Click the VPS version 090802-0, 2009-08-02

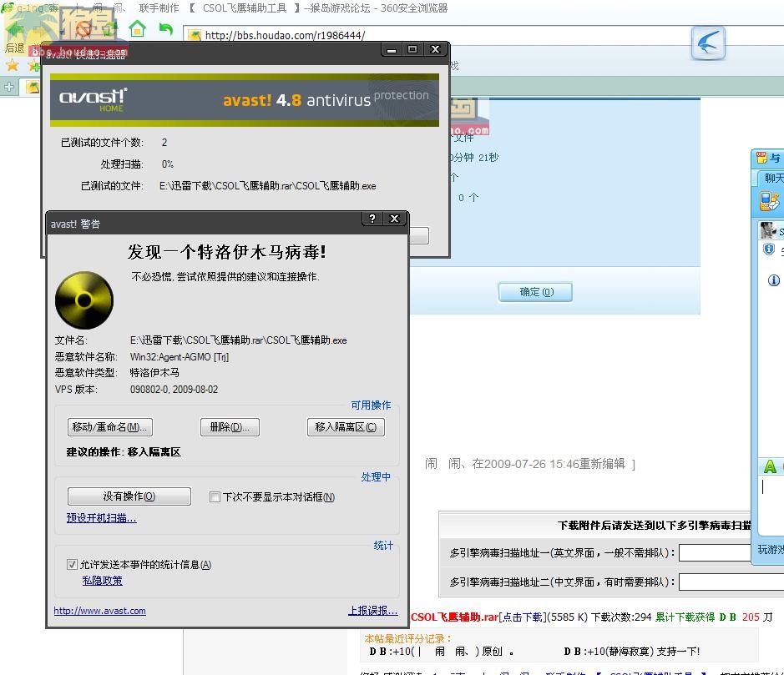(x=174, y=389)
